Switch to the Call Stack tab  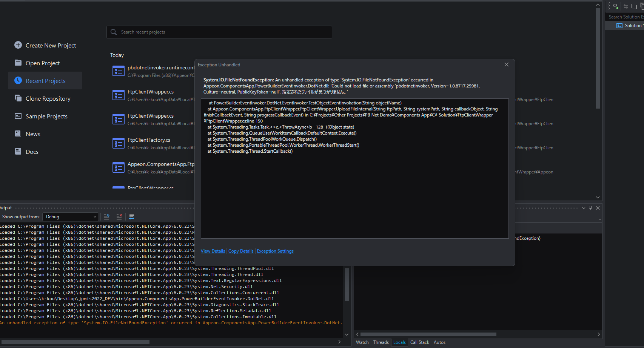(419, 342)
